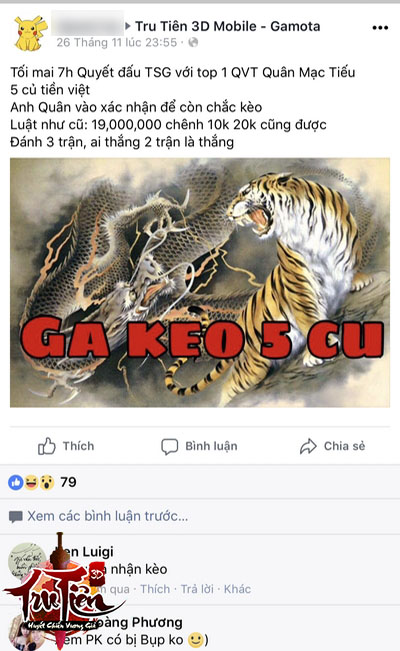
Task: Click the surprised wow reaction icon
Action: click(47, 482)
